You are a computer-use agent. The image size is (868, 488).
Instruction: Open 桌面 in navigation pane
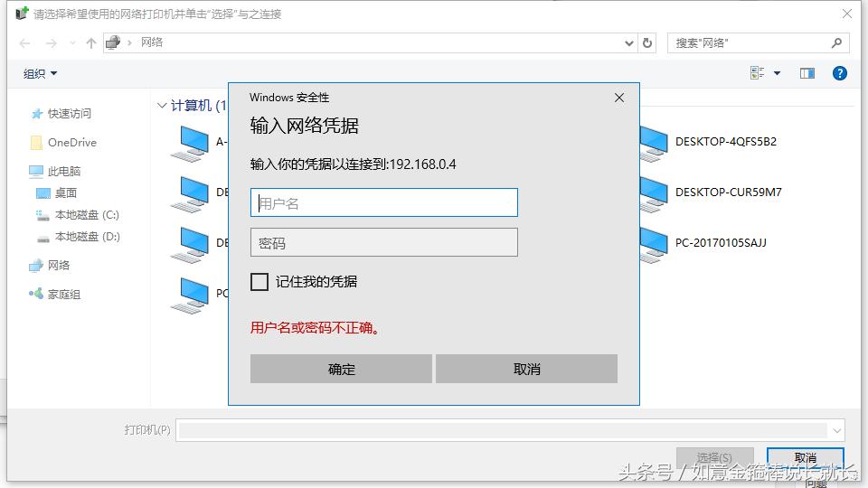point(56,192)
